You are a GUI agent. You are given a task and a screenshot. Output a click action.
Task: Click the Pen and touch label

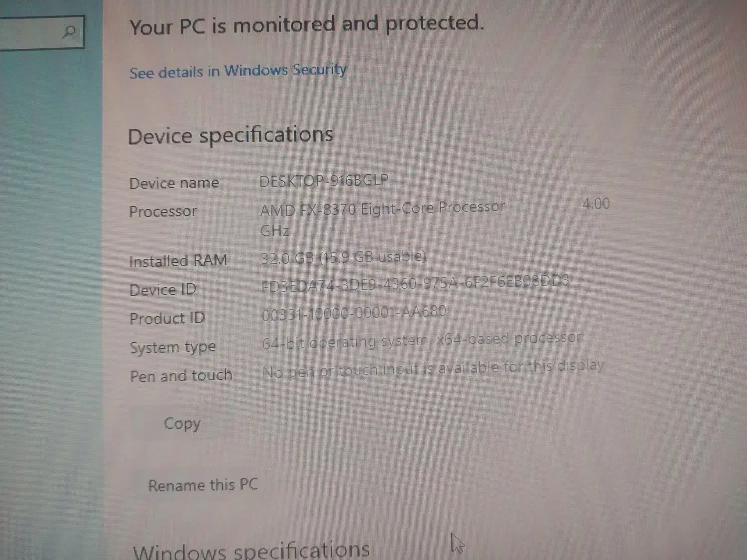pyautogui.click(x=181, y=376)
